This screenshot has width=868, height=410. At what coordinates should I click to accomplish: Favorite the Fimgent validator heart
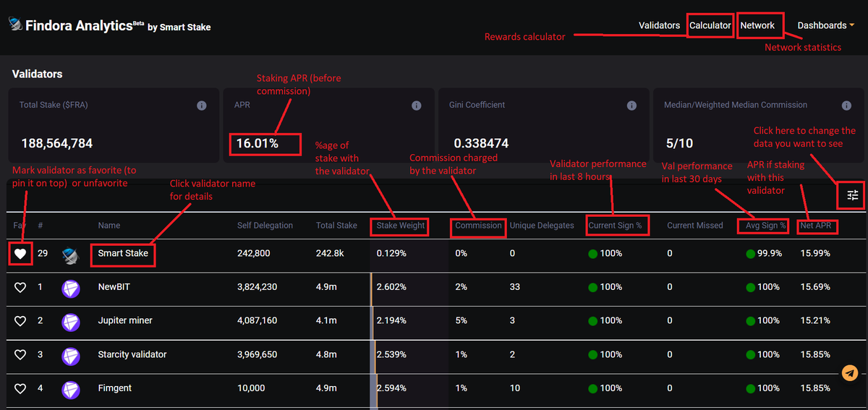pyautogui.click(x=20, y=388)
